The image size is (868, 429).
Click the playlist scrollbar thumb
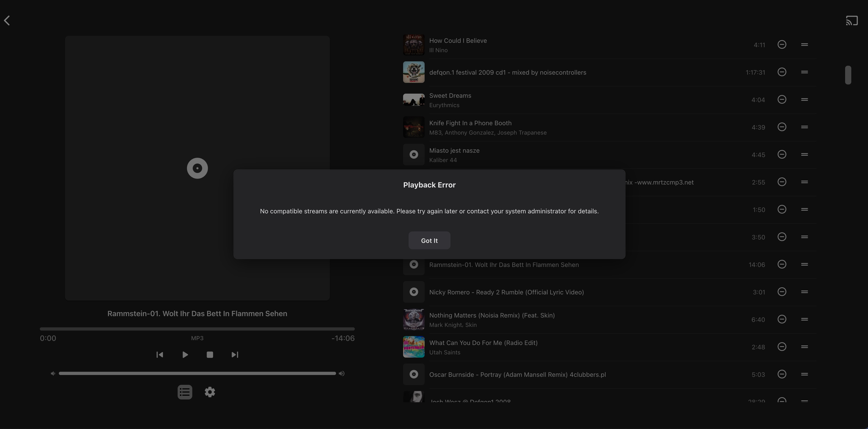point(848,75)
